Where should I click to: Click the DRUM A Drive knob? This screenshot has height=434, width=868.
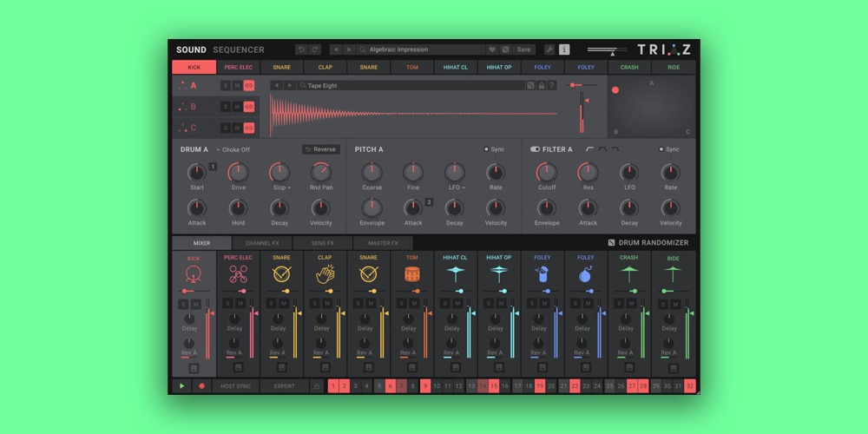pyautogui.click(x=238, y=172)
